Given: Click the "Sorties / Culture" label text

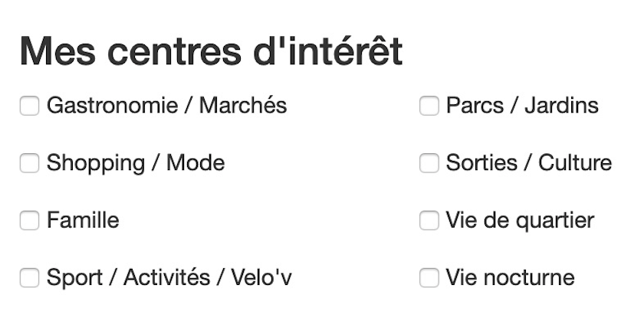Looking at the screenshot, I should [x=529, y=163].
